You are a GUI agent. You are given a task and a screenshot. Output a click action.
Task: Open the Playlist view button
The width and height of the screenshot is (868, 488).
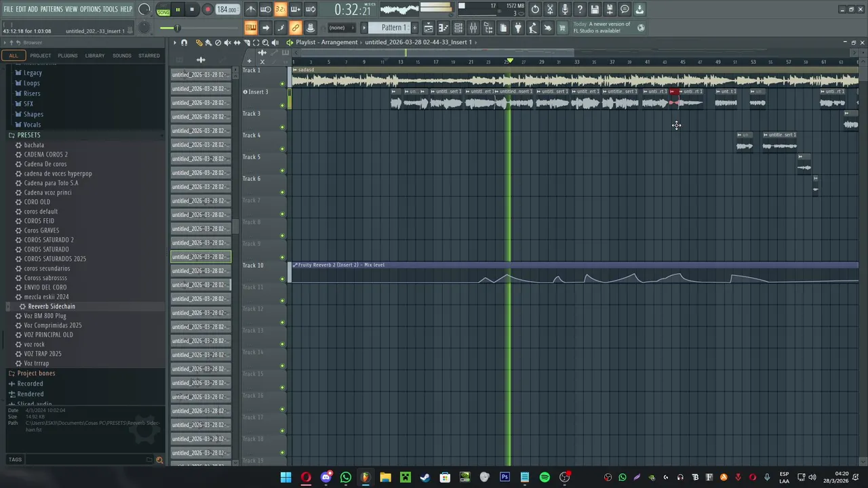click(429, 28)
